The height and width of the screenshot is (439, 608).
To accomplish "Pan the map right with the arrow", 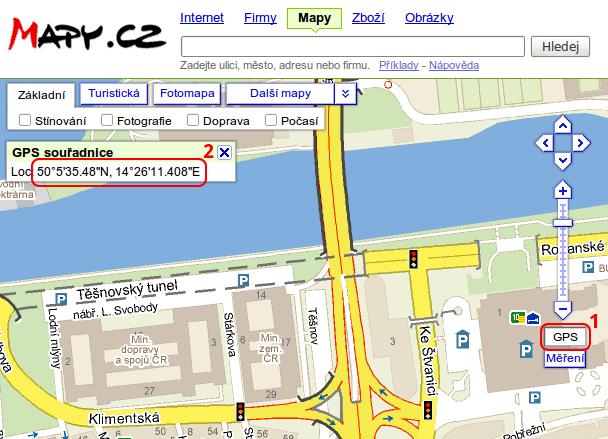I will pyautogui.click(x=581, y=143).
